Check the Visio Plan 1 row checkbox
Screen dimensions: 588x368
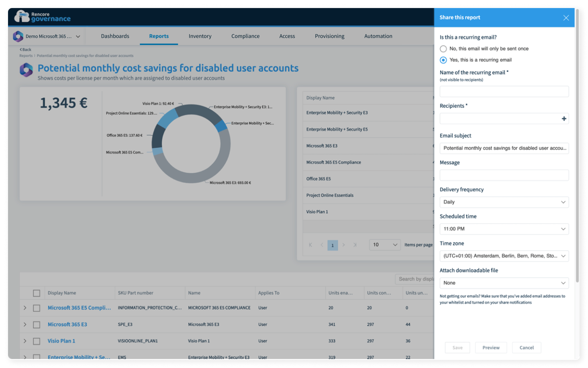37,341
